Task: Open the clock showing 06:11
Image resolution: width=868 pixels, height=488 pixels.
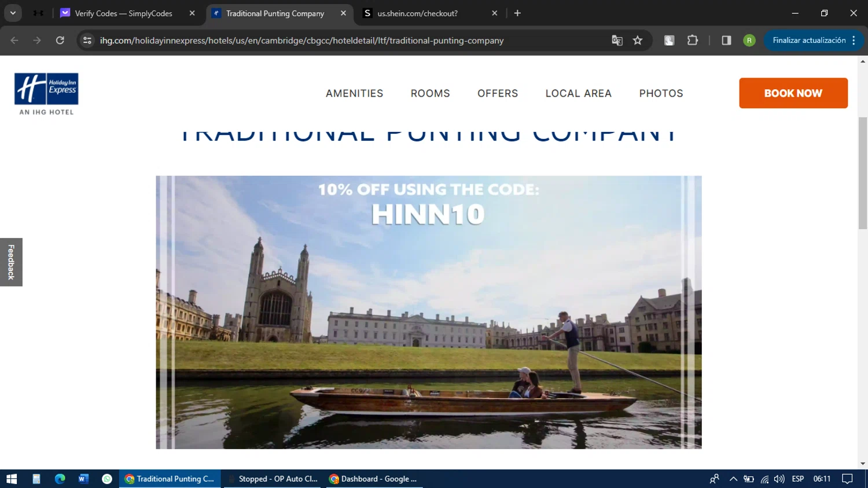Action: [x=822, y=479]
